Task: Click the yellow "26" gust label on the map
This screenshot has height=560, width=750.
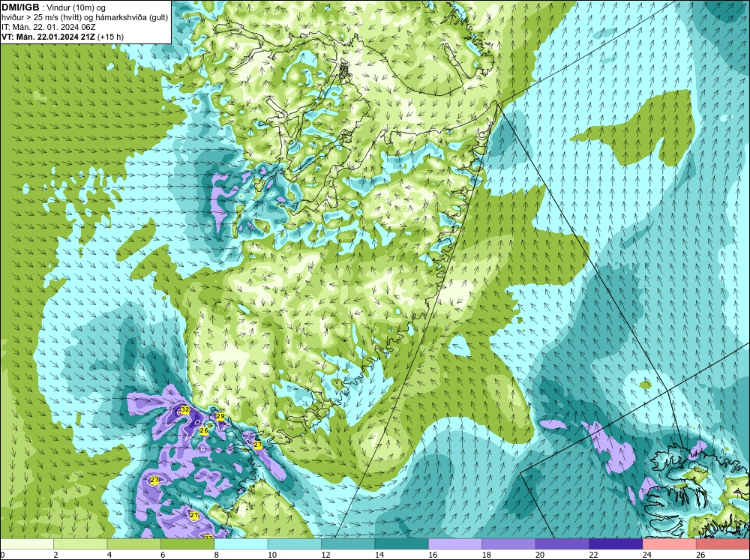Action: point(204,431)
